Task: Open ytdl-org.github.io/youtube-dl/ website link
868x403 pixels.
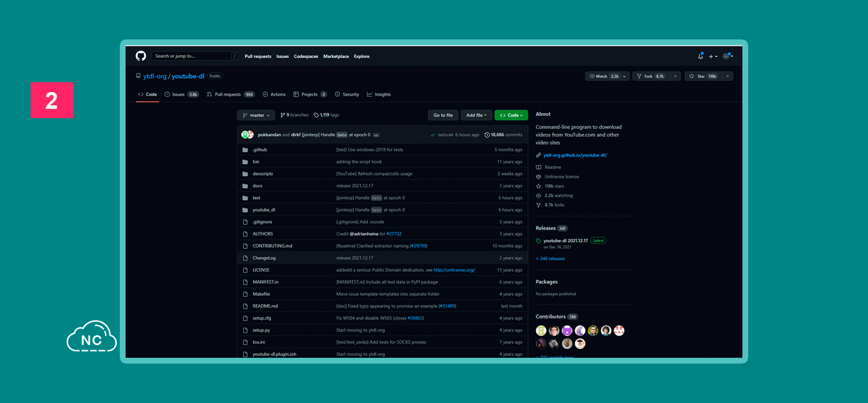Action: click(x=575, y=155)
